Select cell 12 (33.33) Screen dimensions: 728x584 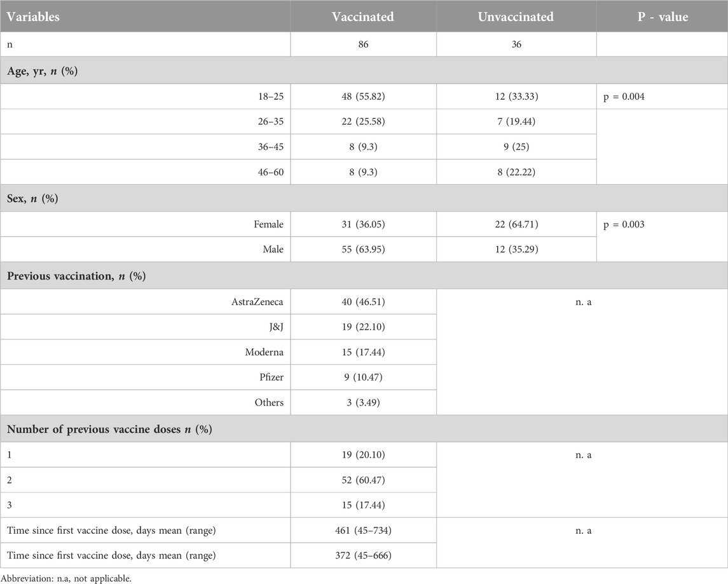pos(516,97)
